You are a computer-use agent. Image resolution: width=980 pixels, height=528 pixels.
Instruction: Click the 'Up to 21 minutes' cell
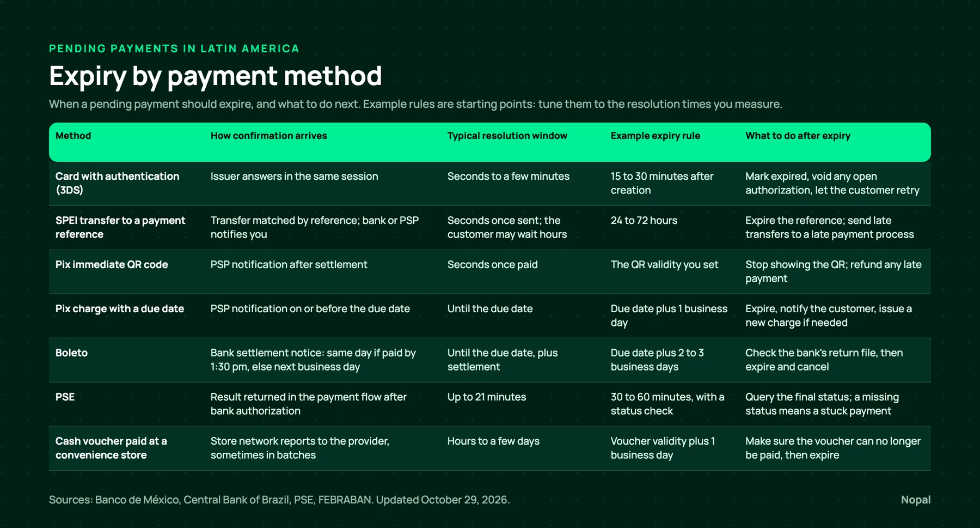point(487,397)
